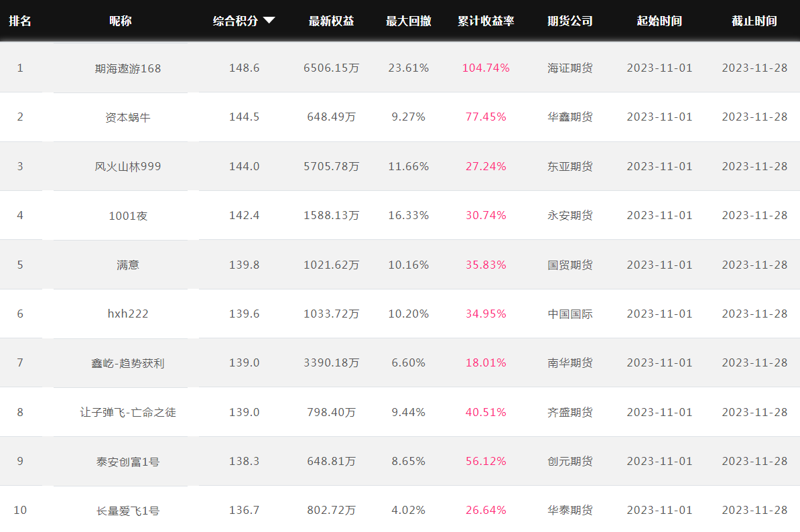
Task: Click equity value 648.49万
Action: coord(332,117)
